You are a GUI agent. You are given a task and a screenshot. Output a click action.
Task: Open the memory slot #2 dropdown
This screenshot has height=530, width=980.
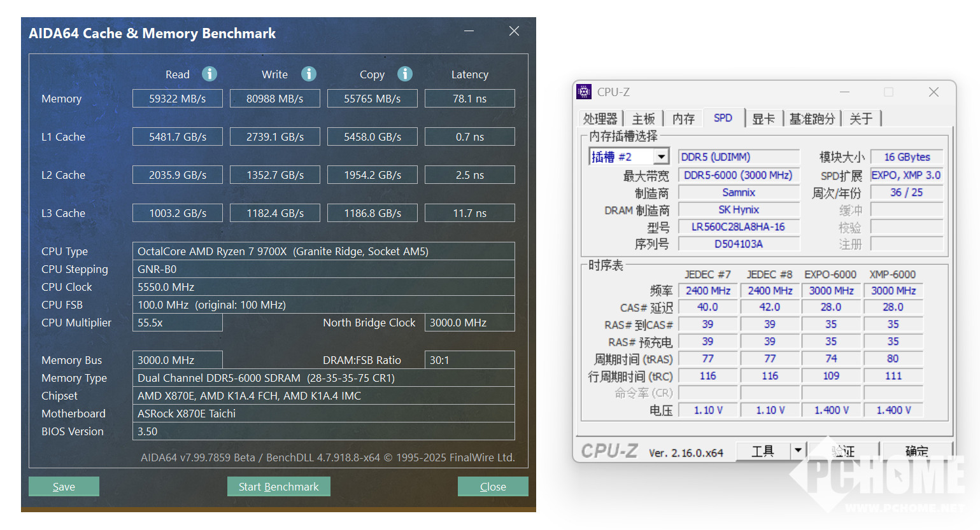point(662,157)
